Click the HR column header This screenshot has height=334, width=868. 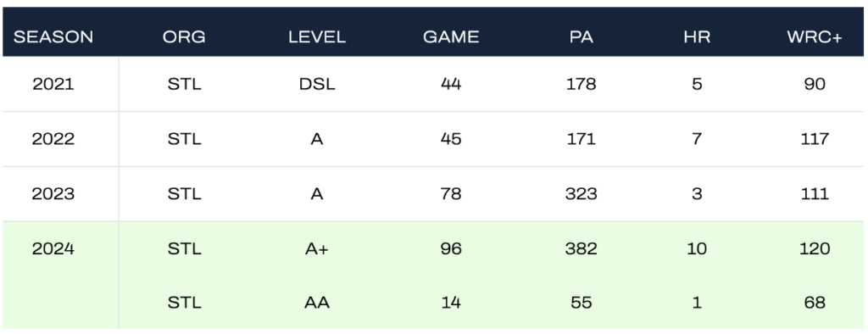[697, 37]
